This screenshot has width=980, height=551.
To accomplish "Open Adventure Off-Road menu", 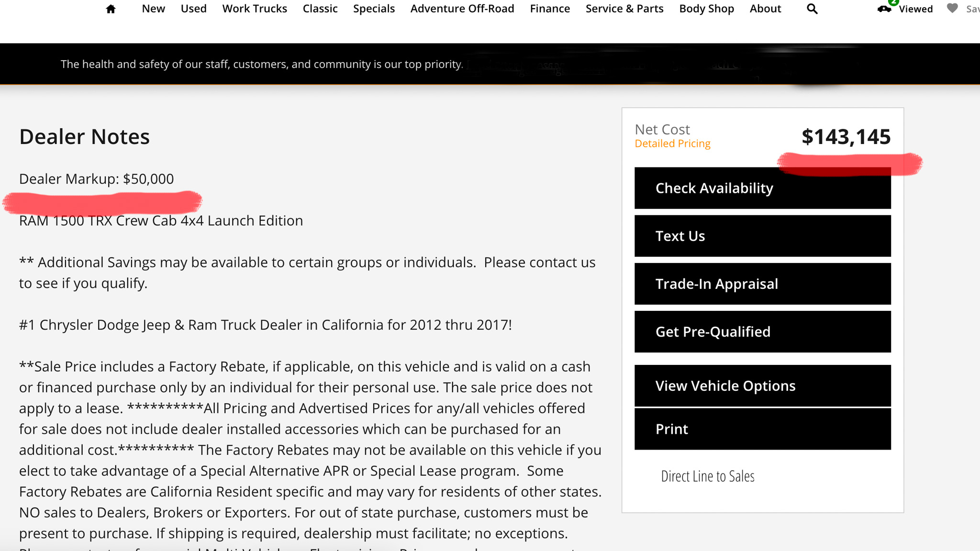I will click(x=462, y=9).
